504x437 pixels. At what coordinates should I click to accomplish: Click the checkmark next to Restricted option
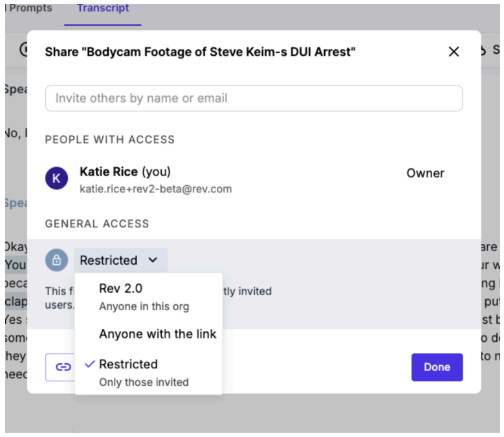(x=90, y=364)
